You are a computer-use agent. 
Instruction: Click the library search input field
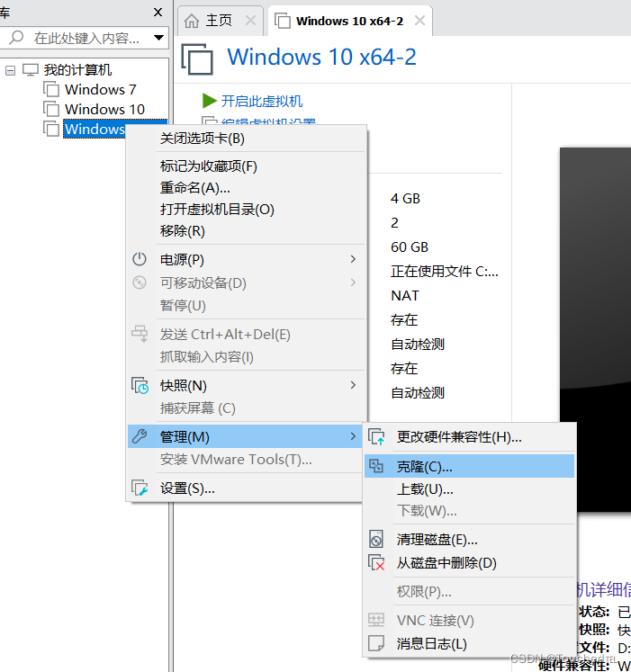(x=86, y=38)
